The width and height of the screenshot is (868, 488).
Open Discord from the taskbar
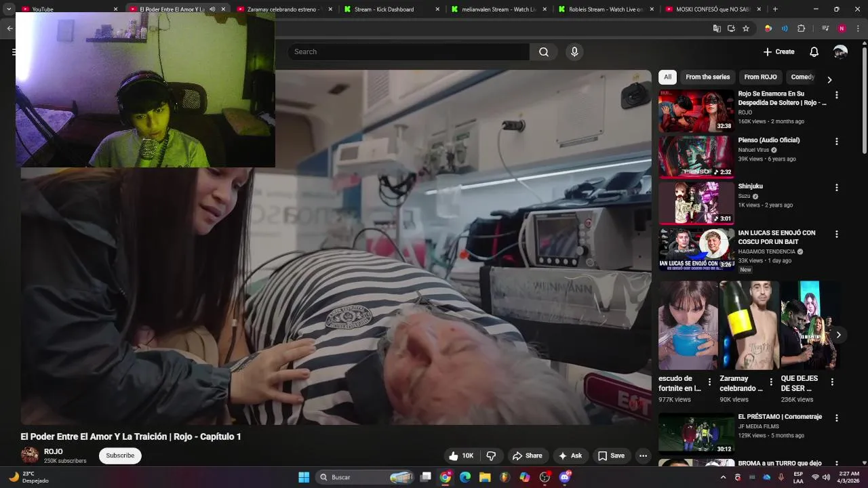pyautogui.click(x=565, y=477)
